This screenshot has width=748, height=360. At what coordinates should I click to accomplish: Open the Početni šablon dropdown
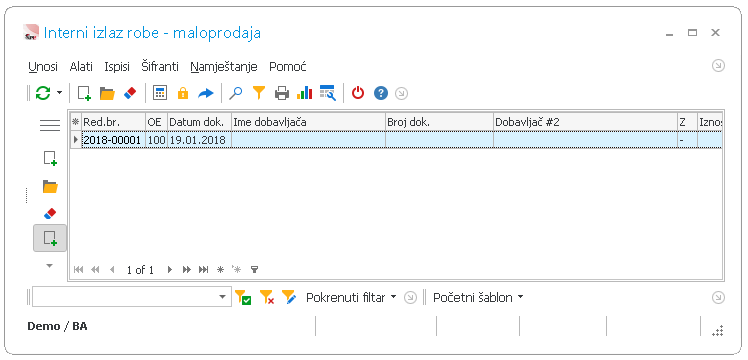478,298
